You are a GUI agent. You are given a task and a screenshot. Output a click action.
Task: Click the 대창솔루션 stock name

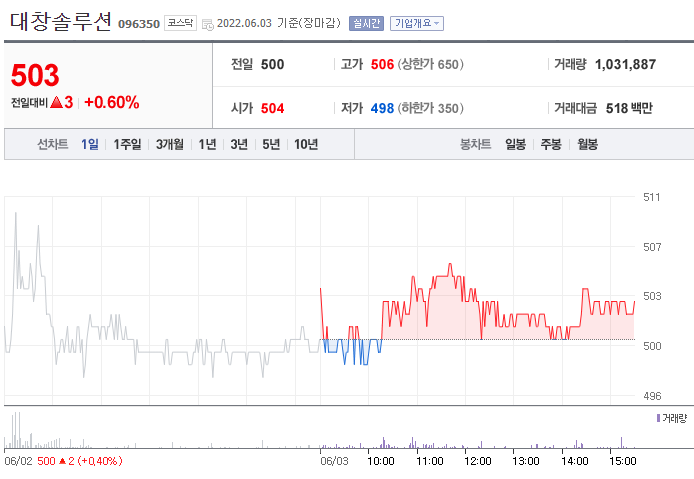tap(61, 21)
